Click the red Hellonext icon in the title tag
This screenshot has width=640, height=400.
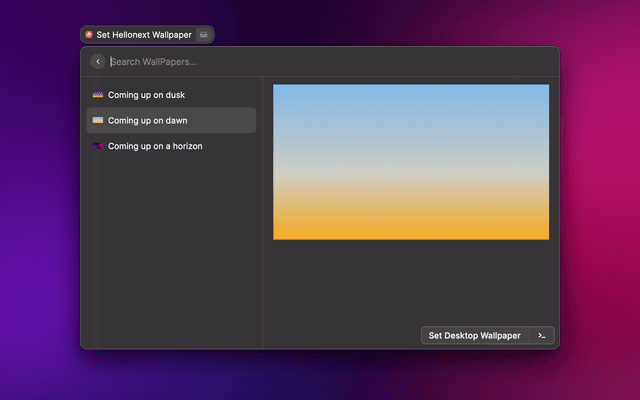89,34
